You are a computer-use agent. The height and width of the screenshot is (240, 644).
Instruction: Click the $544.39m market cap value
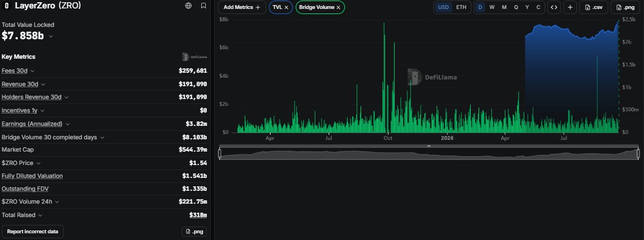pyautogui.click(x=193, y=149)
